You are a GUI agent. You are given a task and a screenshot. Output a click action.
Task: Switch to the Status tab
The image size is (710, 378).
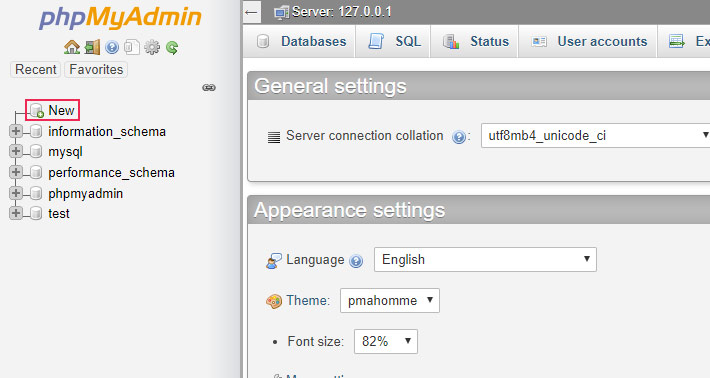tap(474, 42)
